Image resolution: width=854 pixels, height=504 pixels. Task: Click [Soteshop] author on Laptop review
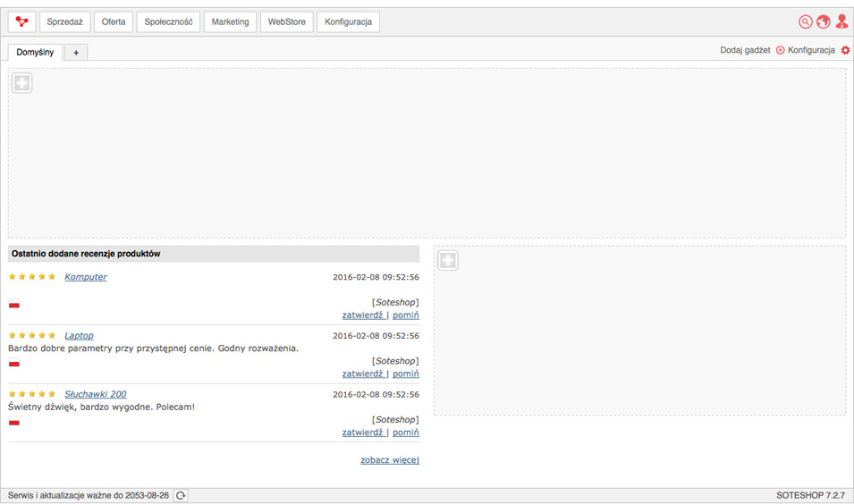(x=395, y=361)
